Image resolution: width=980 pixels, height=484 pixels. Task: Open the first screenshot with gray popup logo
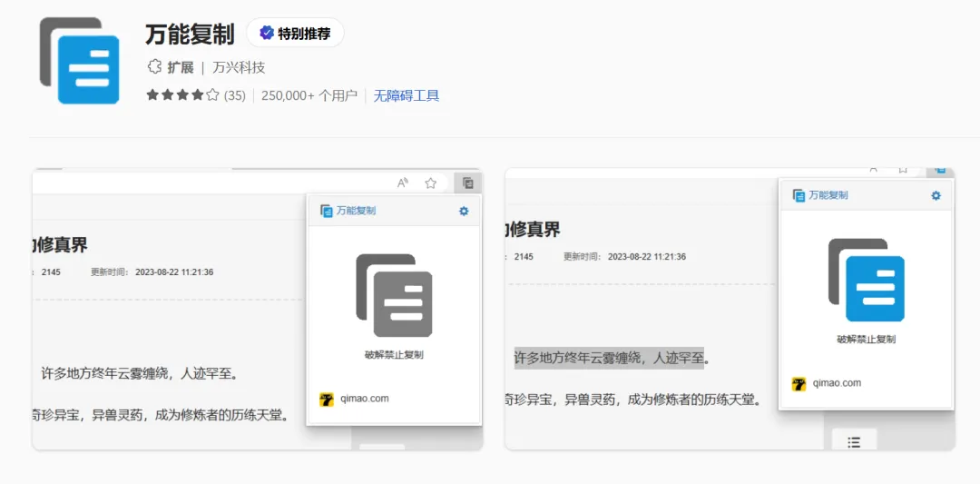pyautogui.click(x=258, y=309)
